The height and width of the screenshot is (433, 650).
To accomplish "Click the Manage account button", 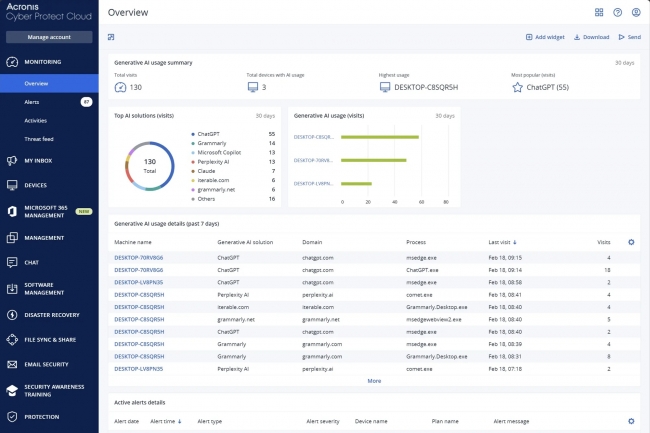I will click(49, 37).
